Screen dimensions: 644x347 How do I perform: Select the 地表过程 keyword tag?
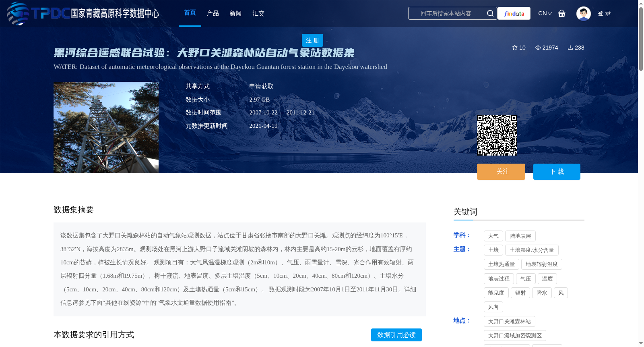pyautogui.click(x=499, y=279)
